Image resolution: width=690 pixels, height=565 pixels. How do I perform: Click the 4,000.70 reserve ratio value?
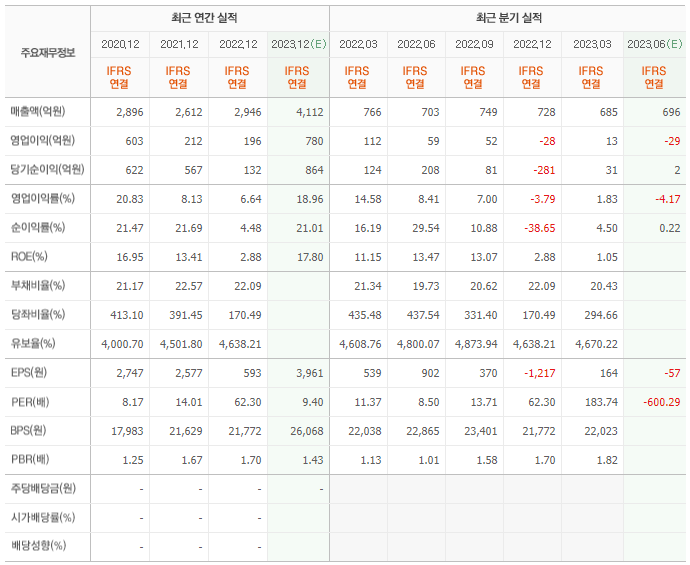pos(122,344)
